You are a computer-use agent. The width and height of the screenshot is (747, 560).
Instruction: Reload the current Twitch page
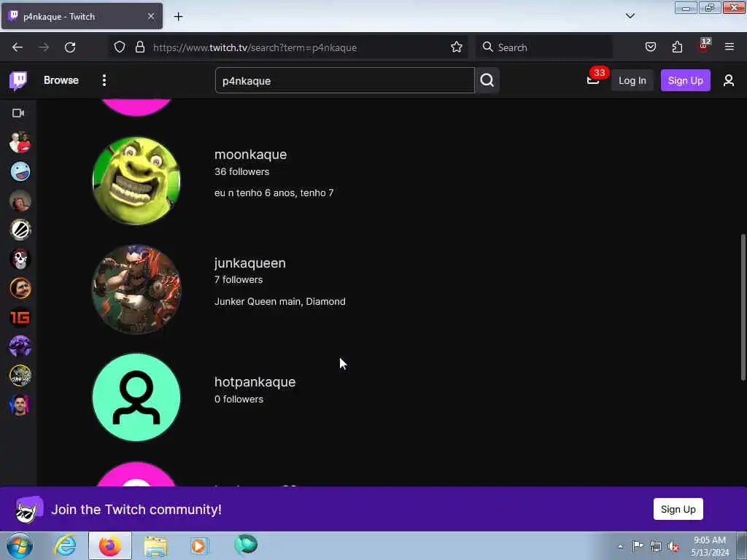click(70, 47)
